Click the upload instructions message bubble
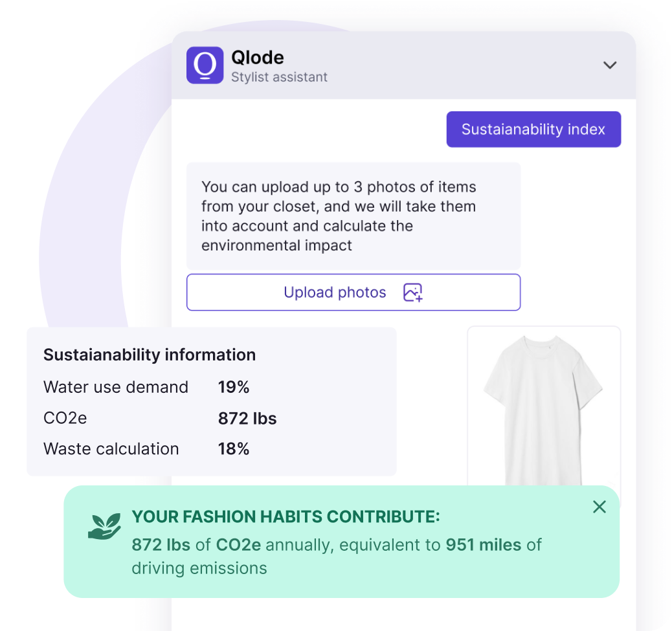 pyautogui.click(x=353, y=216)
